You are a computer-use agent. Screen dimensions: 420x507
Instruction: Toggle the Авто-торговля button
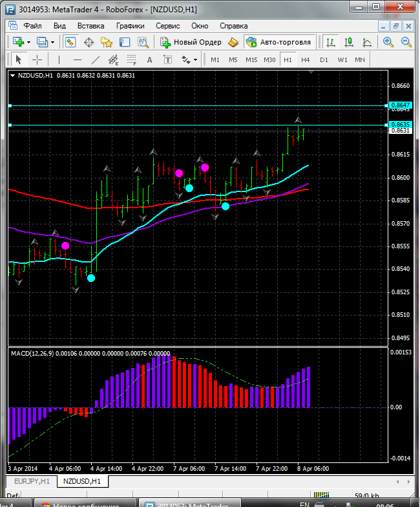(x=278, y=42)
